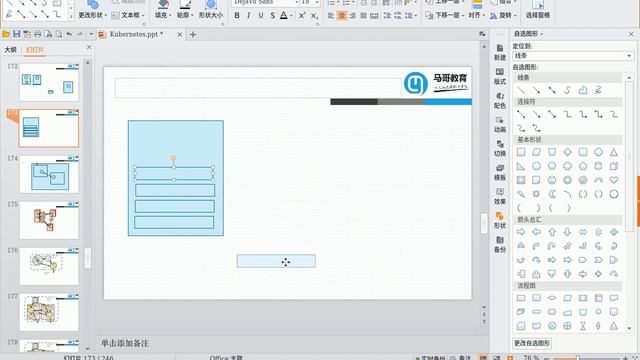640x360 pixels.
Task: Toggle bold formatting
Action: (x=237, y=16)
